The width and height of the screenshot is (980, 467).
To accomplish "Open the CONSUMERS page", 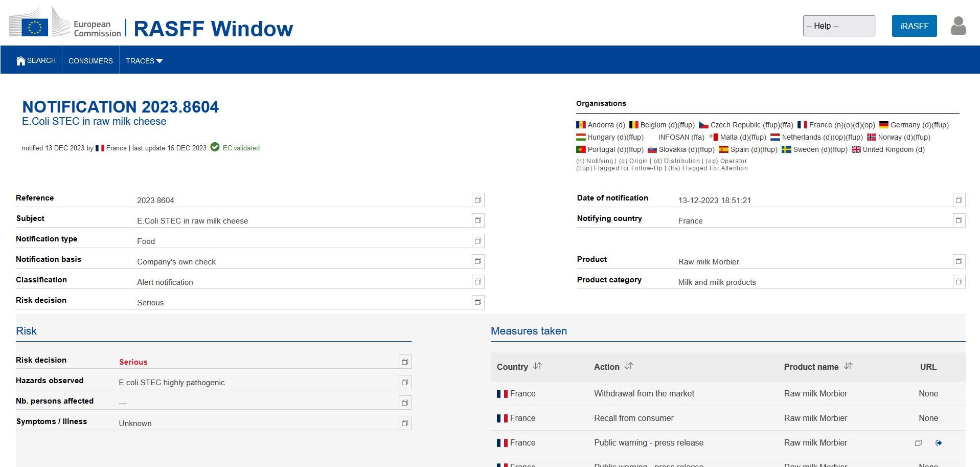I will click(90, 61).
